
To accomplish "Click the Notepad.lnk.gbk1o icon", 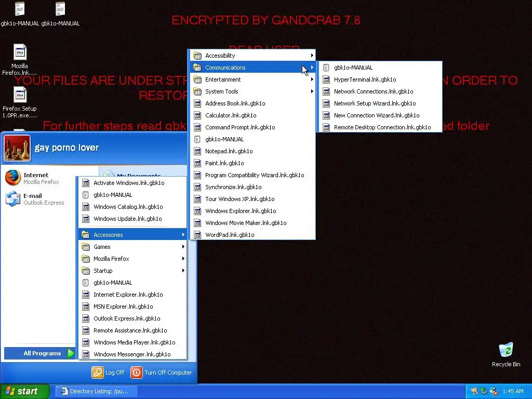I will tap(197, 151).
